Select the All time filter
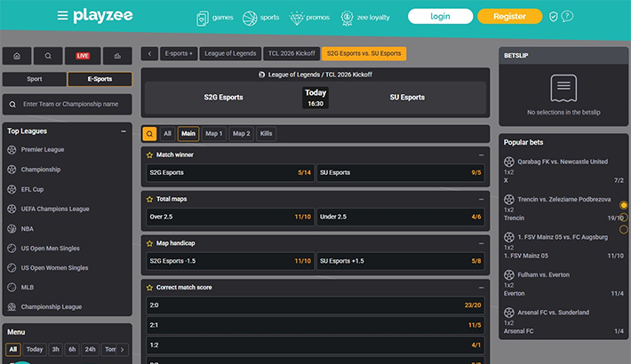 pos(12,349)
